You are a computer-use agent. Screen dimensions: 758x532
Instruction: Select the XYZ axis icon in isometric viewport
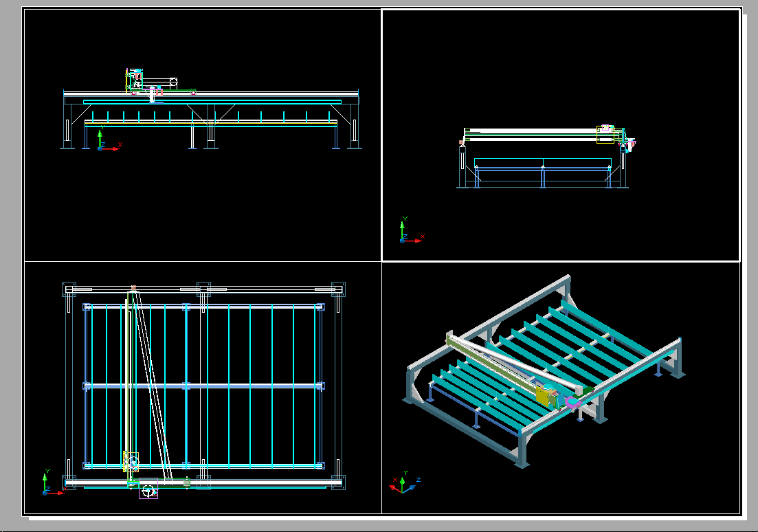(x=403, y=483)
